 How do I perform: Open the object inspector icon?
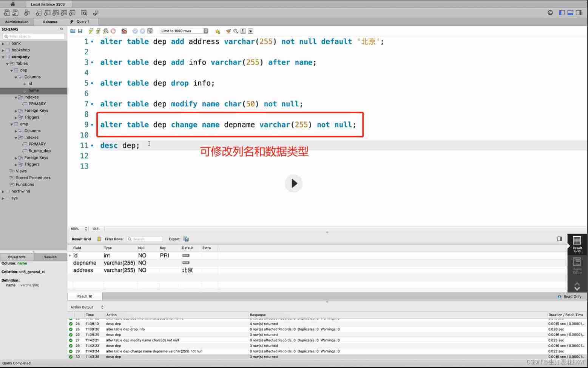[27, 13]
